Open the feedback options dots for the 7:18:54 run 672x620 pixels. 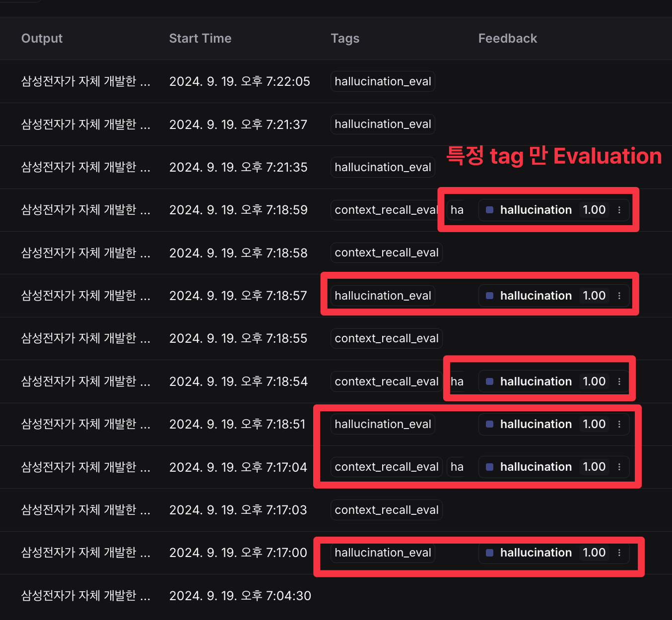click(x=619, y=381)
